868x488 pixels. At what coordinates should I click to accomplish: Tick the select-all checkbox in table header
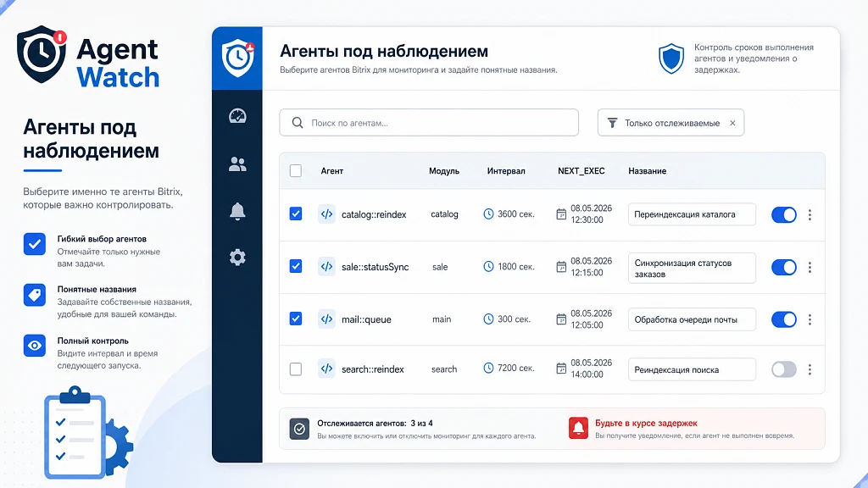coord(296,170)
